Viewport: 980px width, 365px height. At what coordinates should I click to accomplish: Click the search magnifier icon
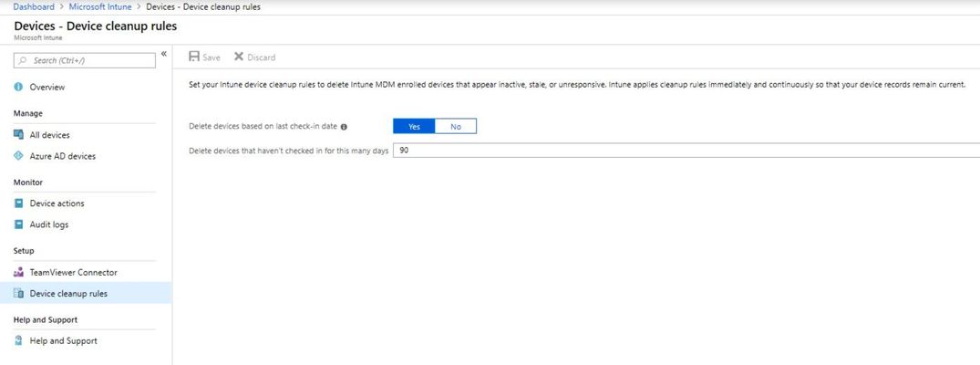coord(23,61)
